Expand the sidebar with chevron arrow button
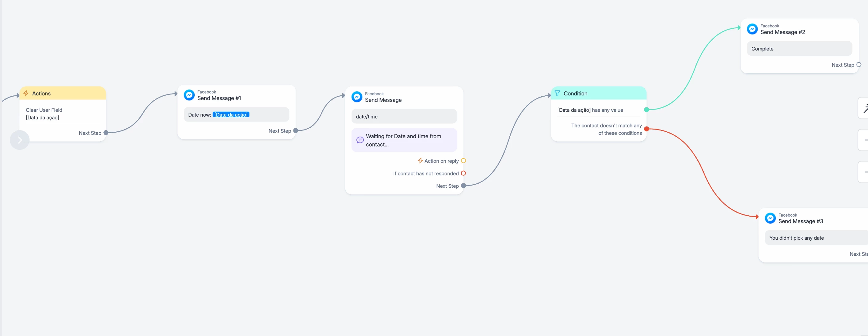 click(x=20, y=140)
